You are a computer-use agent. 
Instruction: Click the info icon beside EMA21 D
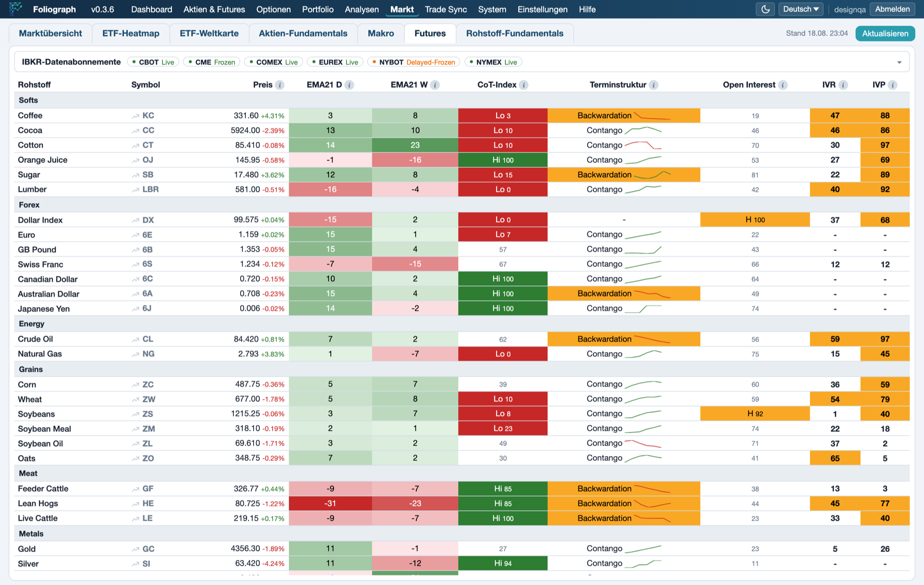click(349, 85)
